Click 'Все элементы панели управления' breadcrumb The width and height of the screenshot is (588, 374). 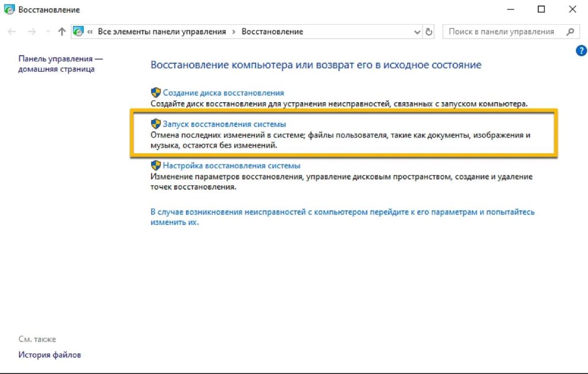[x=162, y=32]
